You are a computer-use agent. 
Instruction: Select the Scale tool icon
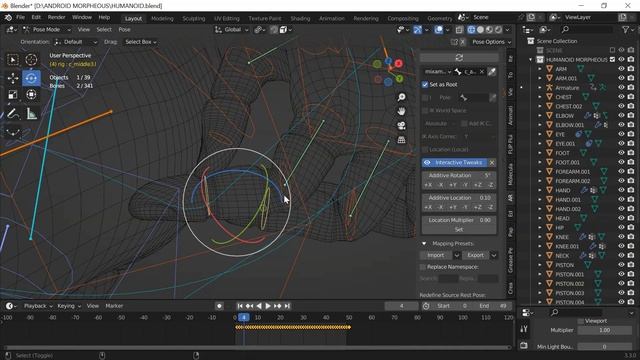click(x=13, y=95)
